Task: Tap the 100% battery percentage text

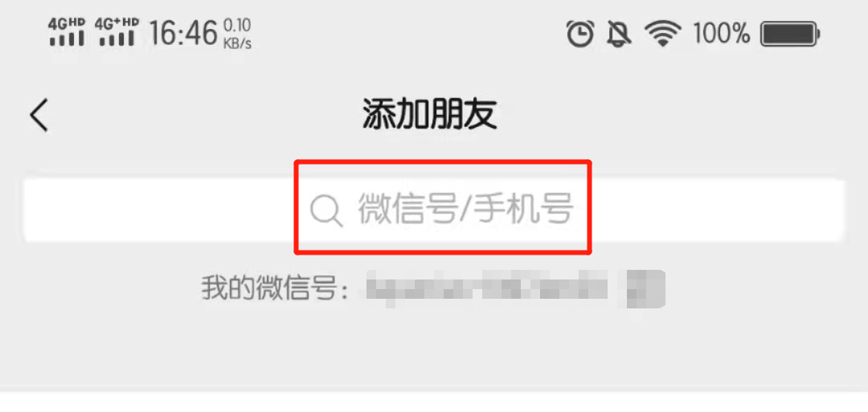Action: click(721, 33)
